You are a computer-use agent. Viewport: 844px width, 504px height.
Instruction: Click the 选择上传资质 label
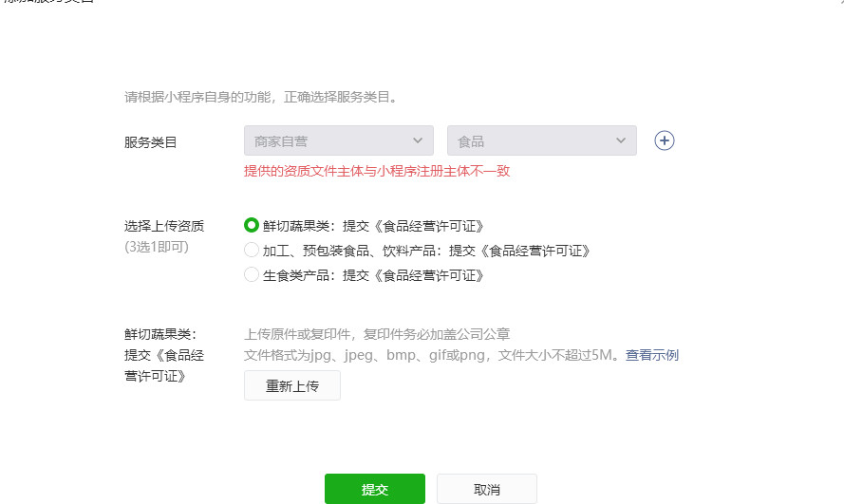[164, 226]
